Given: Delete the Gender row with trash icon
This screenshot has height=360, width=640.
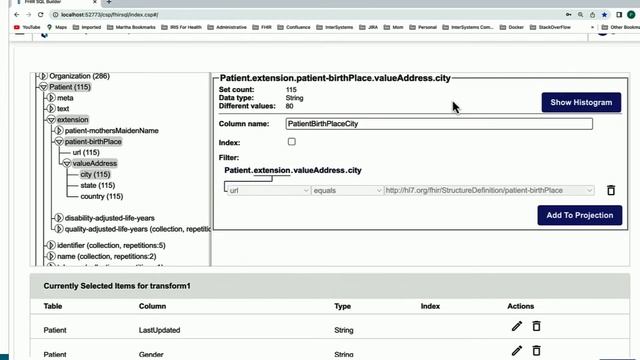Looking at the screenshot, I should (x=536, y=351).
